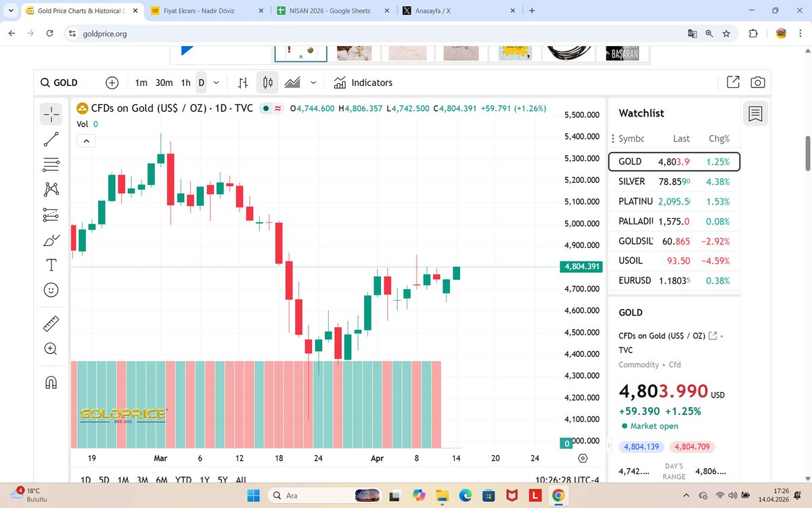This screenshot has height=508, width=812.
Task: Click the 4,804.139 bid price pill
Action: pos(642,447)
